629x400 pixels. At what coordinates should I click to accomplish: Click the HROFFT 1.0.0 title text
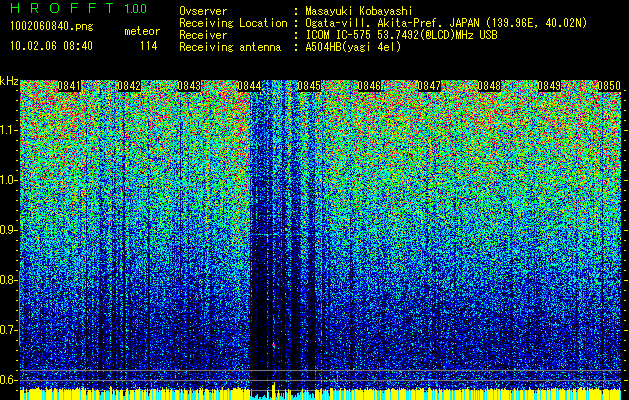78,8
